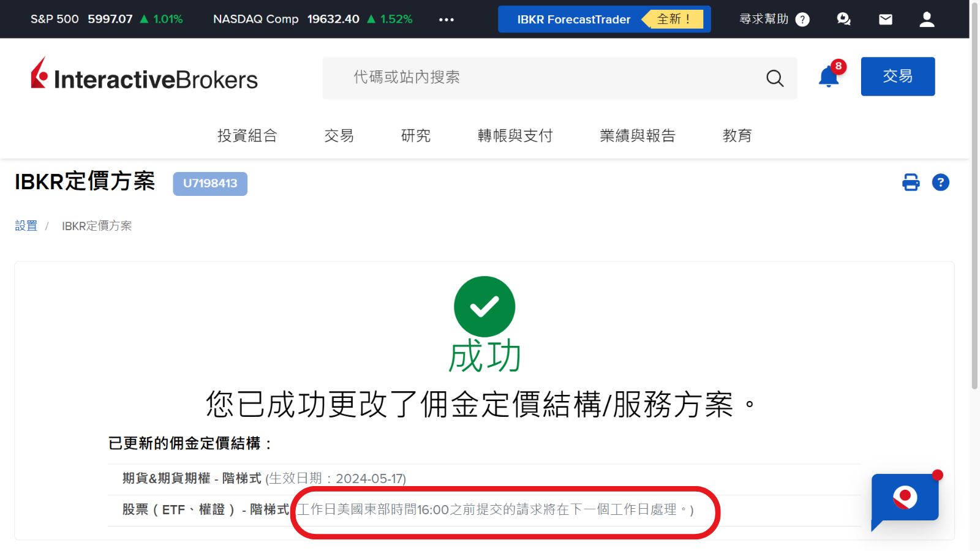This screenshot has height=551, width=980.
Task: Open the chat support icon in header
Action: click(843, 20)
